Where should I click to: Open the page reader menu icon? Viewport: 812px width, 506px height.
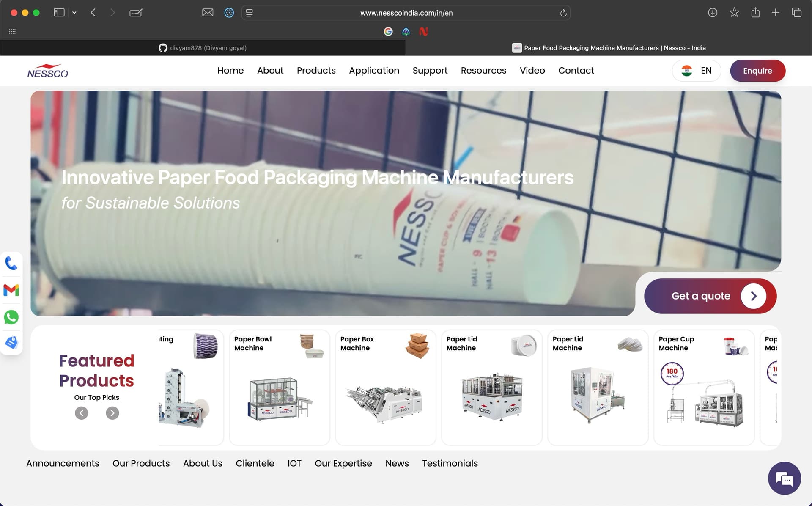coord(250,13)
